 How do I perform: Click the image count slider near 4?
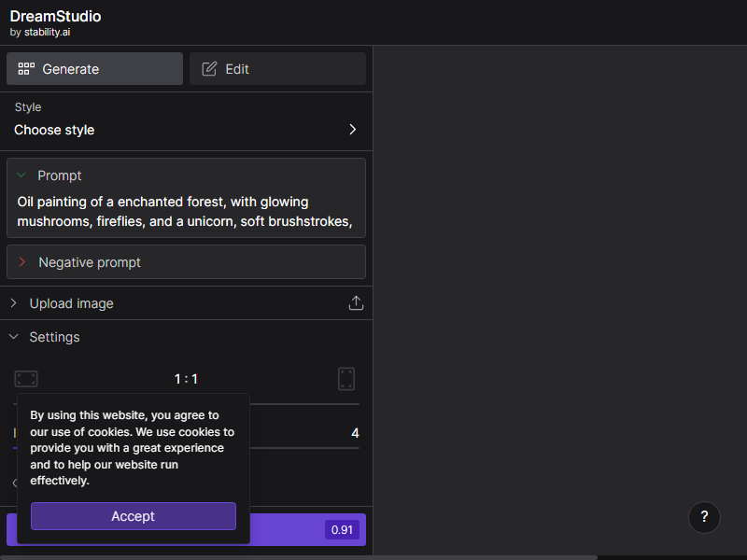pos(305,448)
